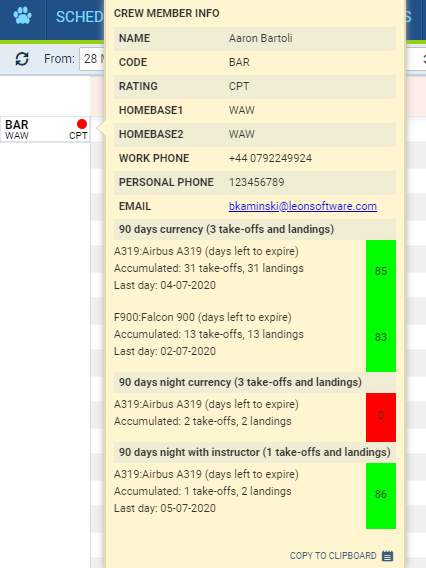Viewport: 426px width, 568px height.
Task: Click the 90 days night with instructor header
Action: 255,452
